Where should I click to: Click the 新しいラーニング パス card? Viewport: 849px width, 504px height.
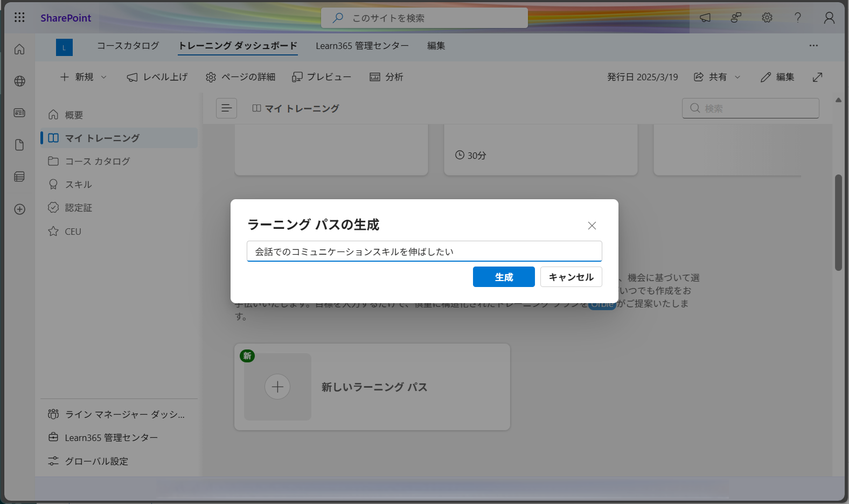372,387
